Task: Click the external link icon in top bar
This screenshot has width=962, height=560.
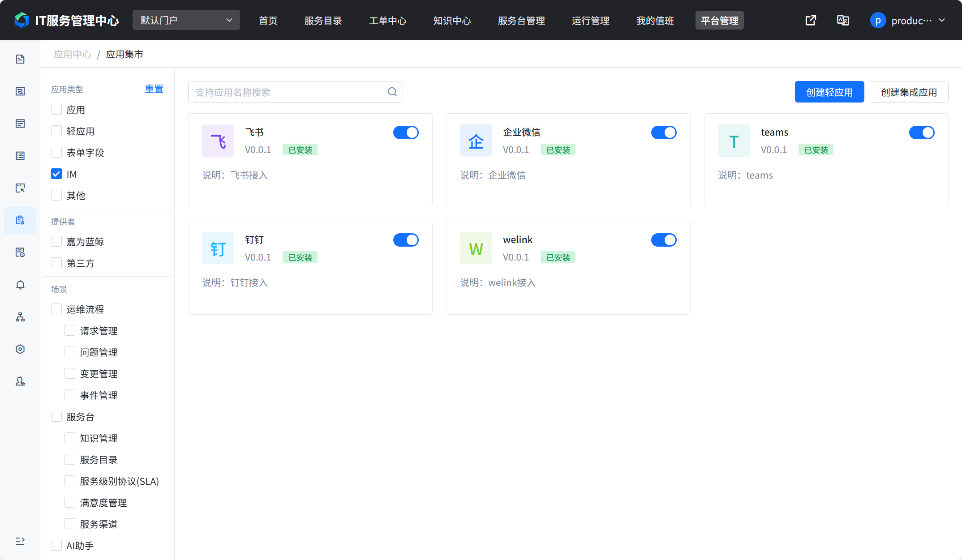Action: coord(811,20)
